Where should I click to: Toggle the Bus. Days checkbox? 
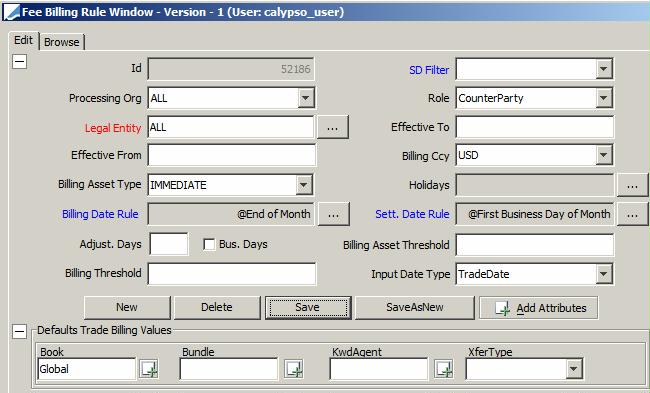coord(209,244)
